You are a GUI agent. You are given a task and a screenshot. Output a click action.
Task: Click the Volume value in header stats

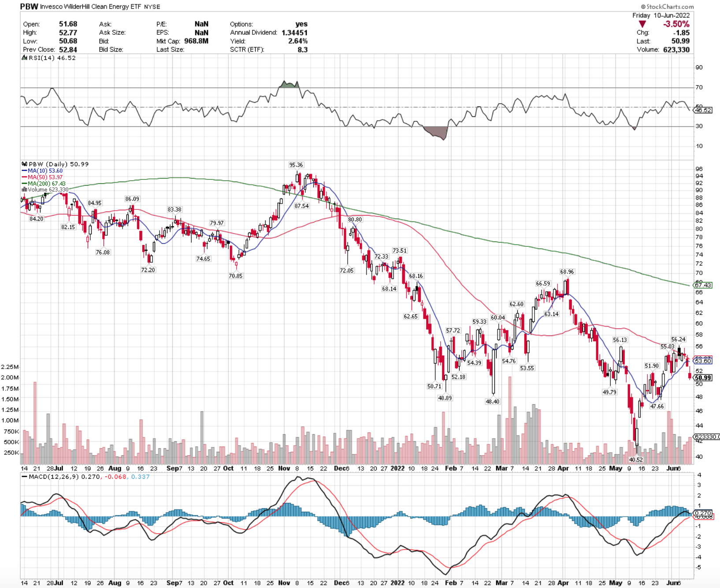click(676, 49)
